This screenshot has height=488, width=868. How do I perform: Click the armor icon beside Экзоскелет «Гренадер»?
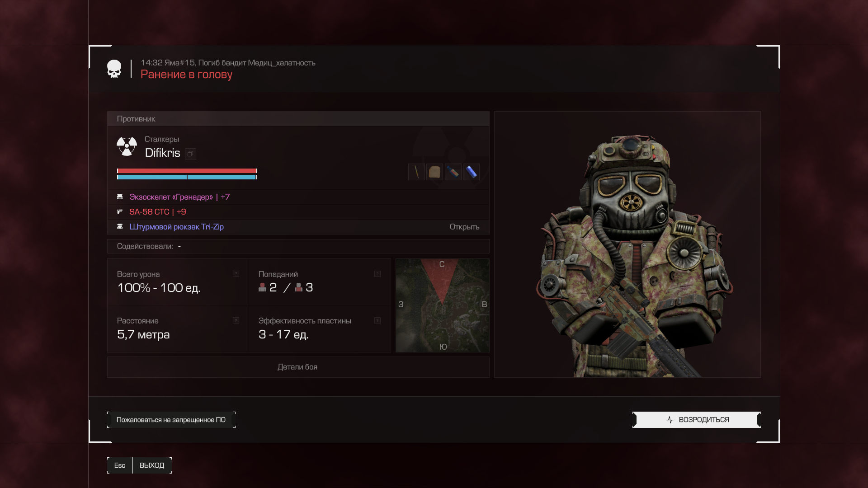[120, 197]
